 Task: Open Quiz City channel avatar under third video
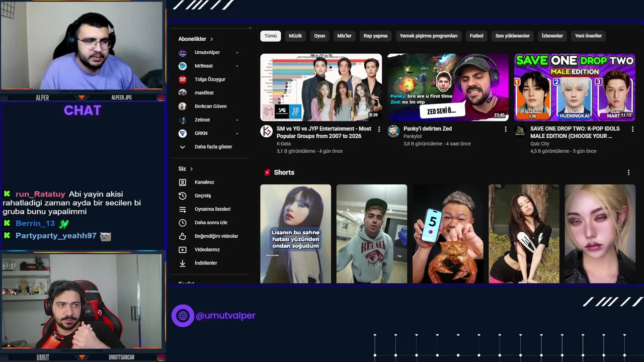click(x=520, y=131)
